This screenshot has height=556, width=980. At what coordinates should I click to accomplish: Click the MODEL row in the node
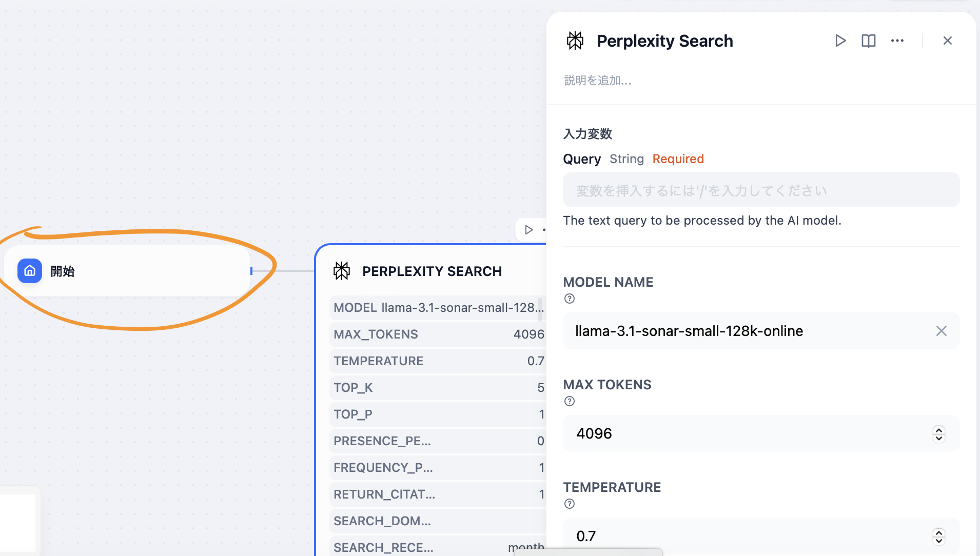(438, 307)
